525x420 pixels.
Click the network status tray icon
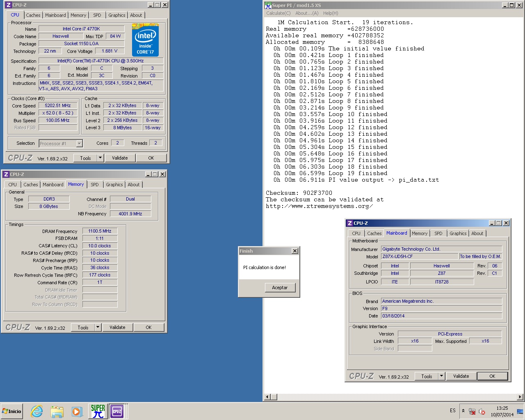point(472,411)
